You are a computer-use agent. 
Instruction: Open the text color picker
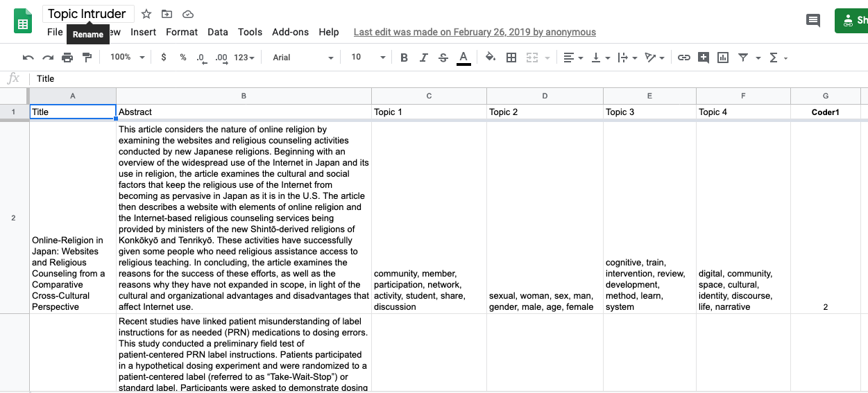(463, 58)
